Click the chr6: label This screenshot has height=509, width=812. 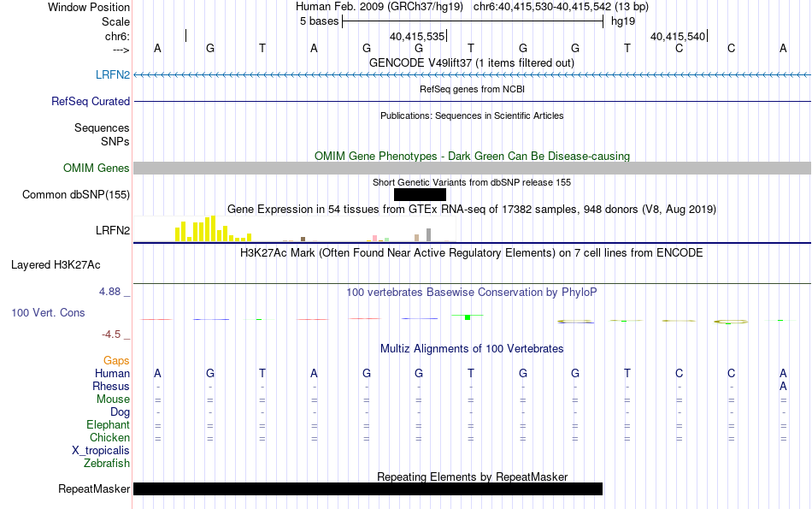tap(117, 36)
